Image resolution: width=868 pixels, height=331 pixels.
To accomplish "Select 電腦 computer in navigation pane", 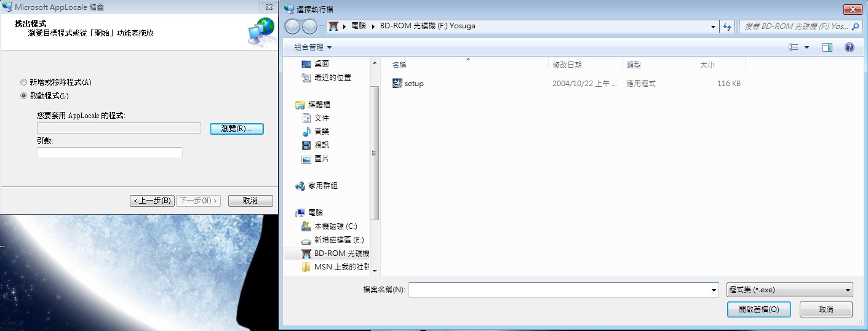I will (309, 213).
